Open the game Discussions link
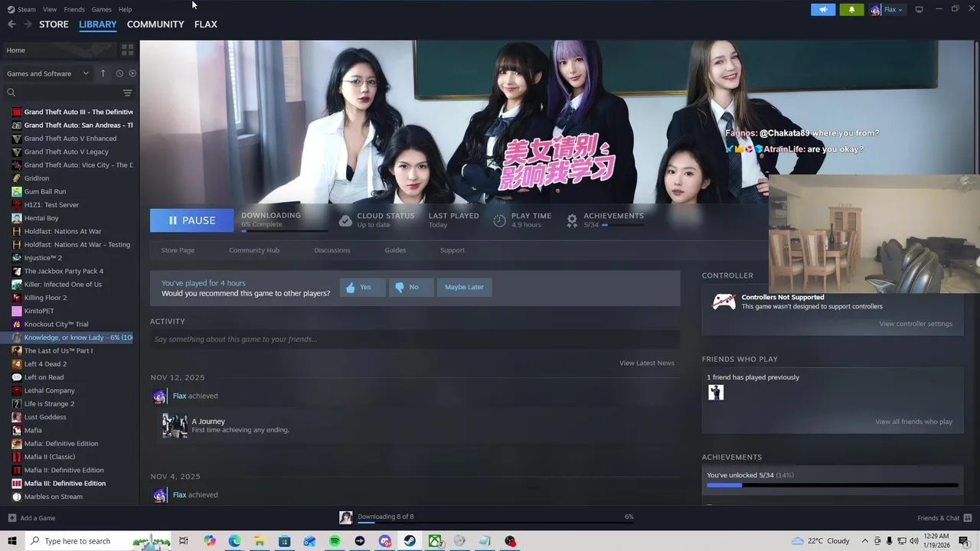 tap(332, 250)
